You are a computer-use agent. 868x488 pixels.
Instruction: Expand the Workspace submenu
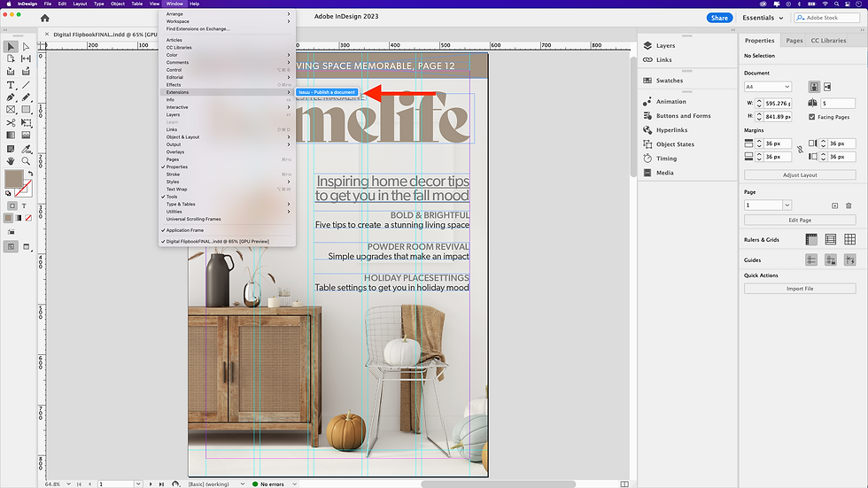[227, 21]
